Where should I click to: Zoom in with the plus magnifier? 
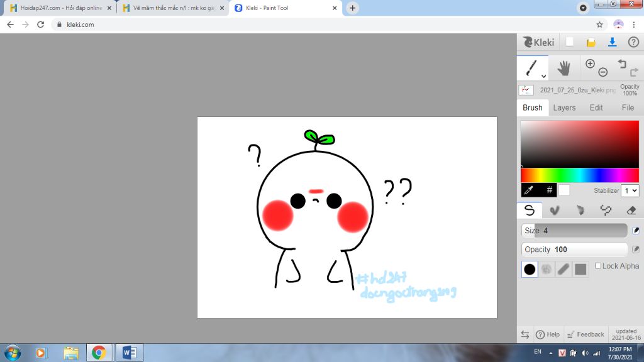pyautogui.click(x=590, y=63)
